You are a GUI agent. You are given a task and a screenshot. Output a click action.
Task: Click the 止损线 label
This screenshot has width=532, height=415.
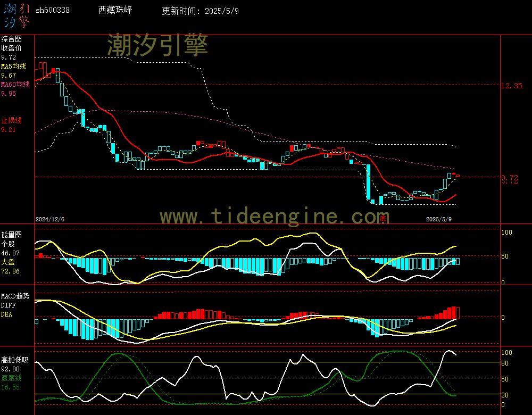point(12,120)
